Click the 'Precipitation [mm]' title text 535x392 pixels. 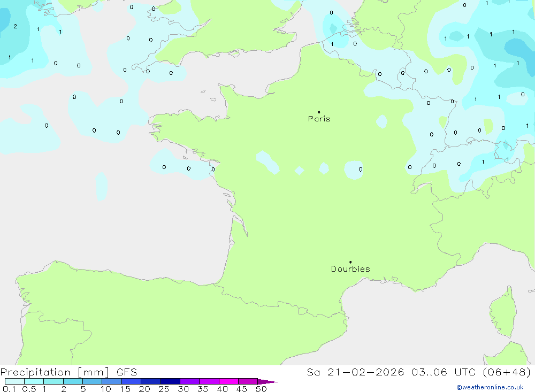point(55,372)
